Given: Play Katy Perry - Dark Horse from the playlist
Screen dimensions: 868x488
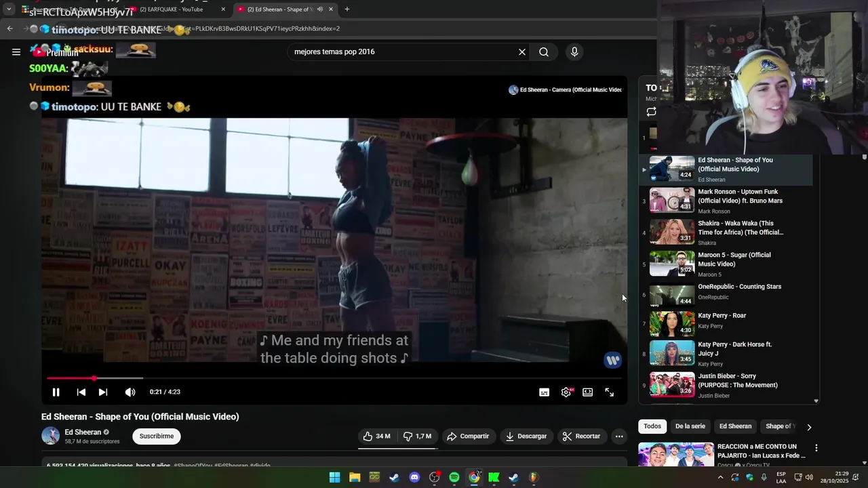Looking at the screenshot, I should 726,353.
